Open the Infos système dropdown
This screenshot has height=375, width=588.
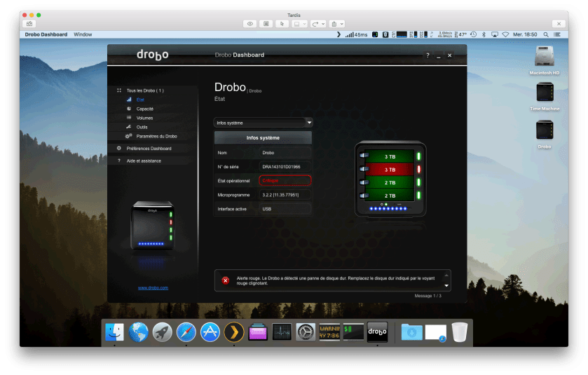coord(263,123)
